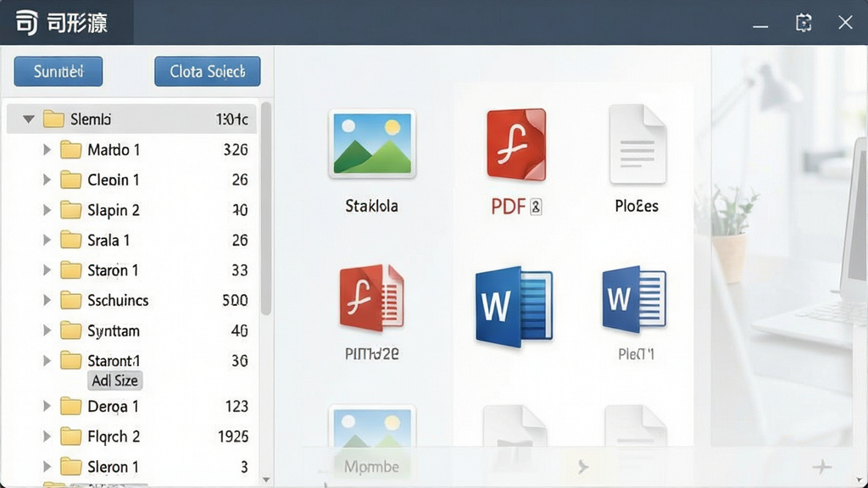Select the Sschuincs row text
The height and width of the screenshot is (488, 868).
(118, 301)
